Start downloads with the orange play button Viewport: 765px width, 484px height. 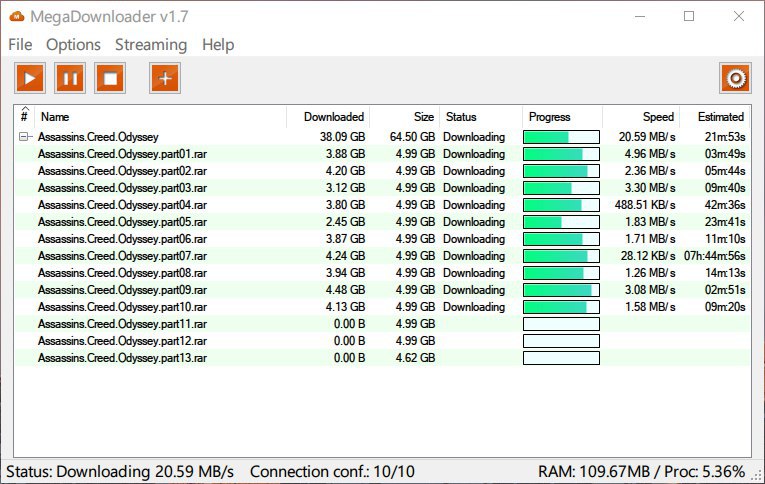pos(30,78)
